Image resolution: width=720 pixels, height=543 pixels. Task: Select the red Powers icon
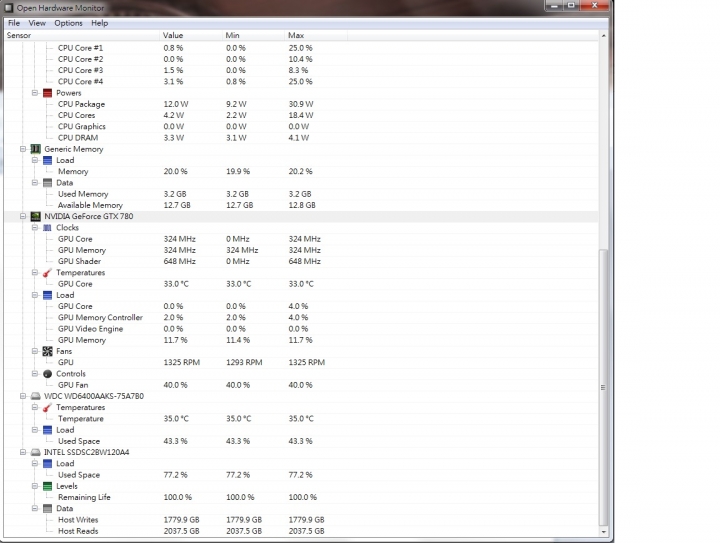47,93
